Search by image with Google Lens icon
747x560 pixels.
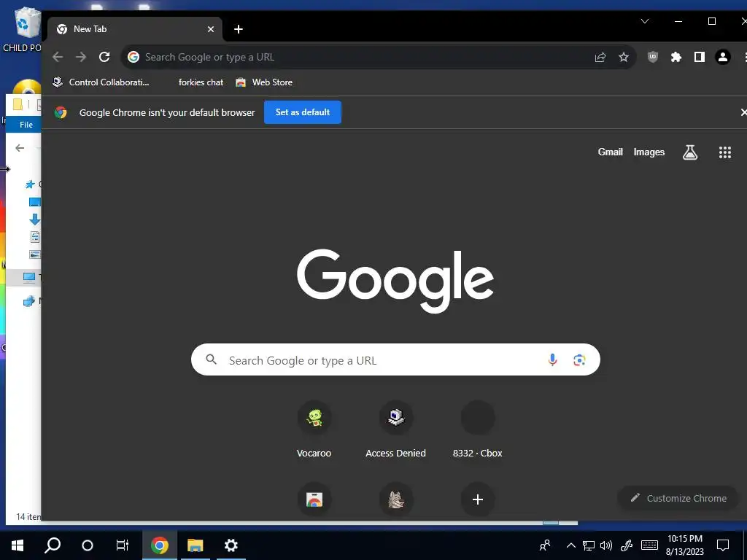579,360
